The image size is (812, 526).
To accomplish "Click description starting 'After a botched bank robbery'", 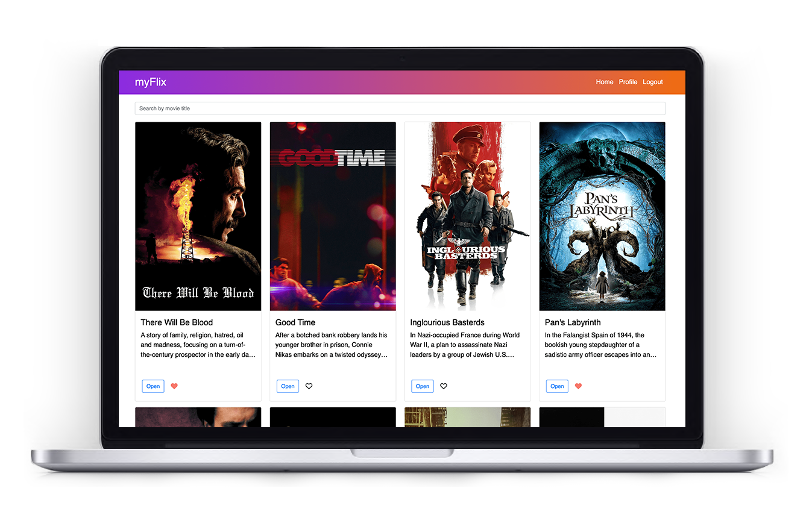I will point(332,345).
